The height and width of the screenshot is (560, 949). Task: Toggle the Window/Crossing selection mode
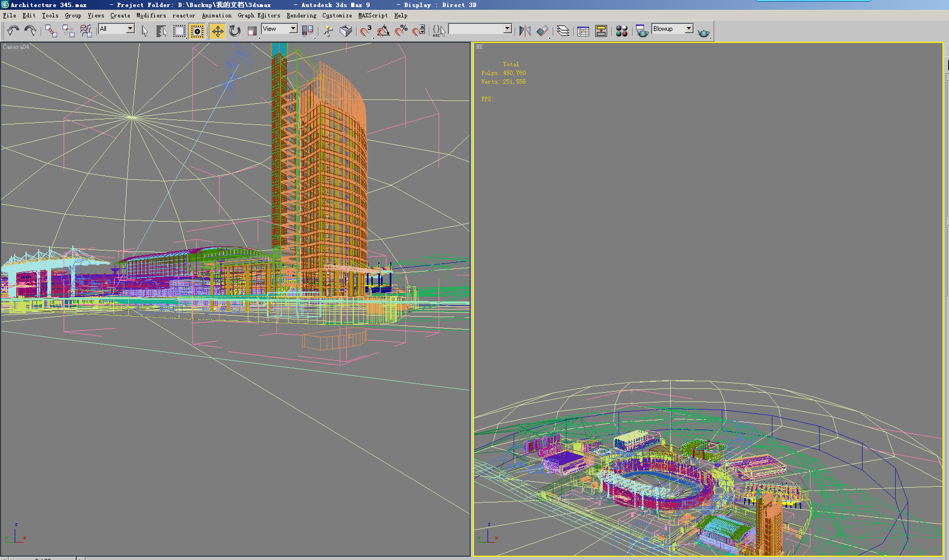197,31
